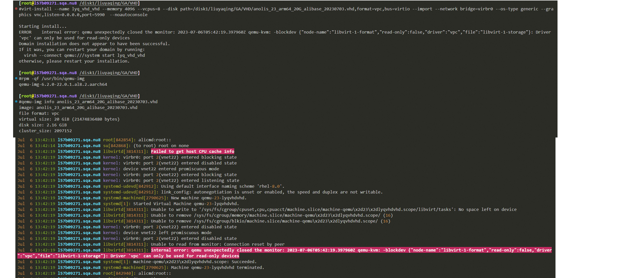Image resolution: width=644 pixels, height=278 pixels.
Task: Open the path link in the first shell prompt
Action: (108, 3)
